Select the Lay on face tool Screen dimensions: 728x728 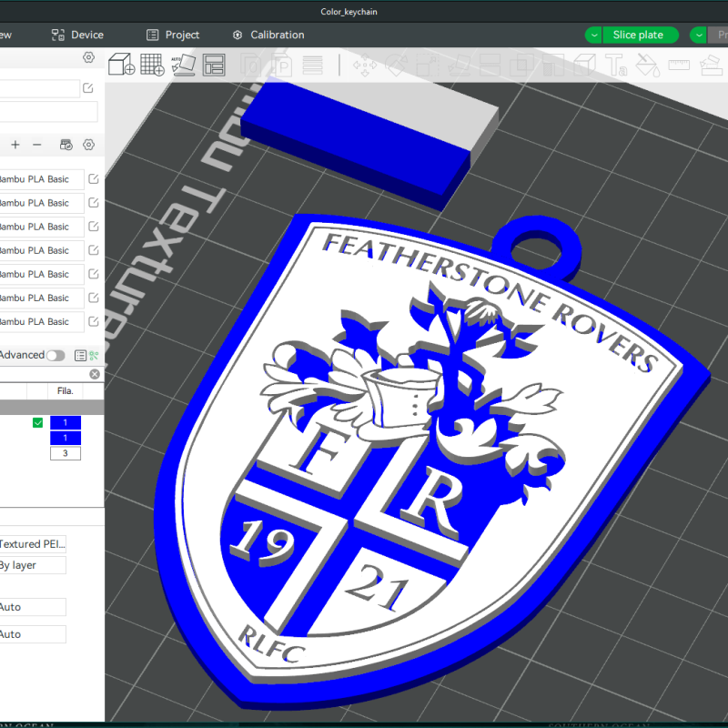459,65
